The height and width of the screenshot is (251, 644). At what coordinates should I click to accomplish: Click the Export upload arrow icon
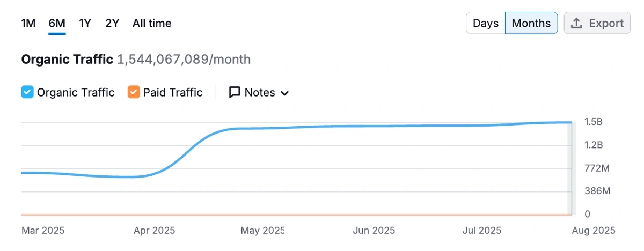pos(576,23)
